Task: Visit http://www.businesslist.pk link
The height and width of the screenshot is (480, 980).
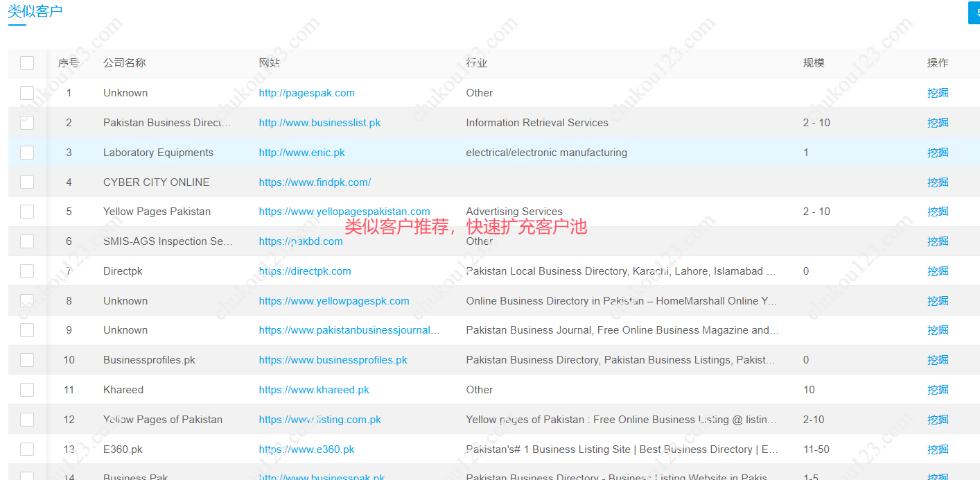Action: coord(320,123)
